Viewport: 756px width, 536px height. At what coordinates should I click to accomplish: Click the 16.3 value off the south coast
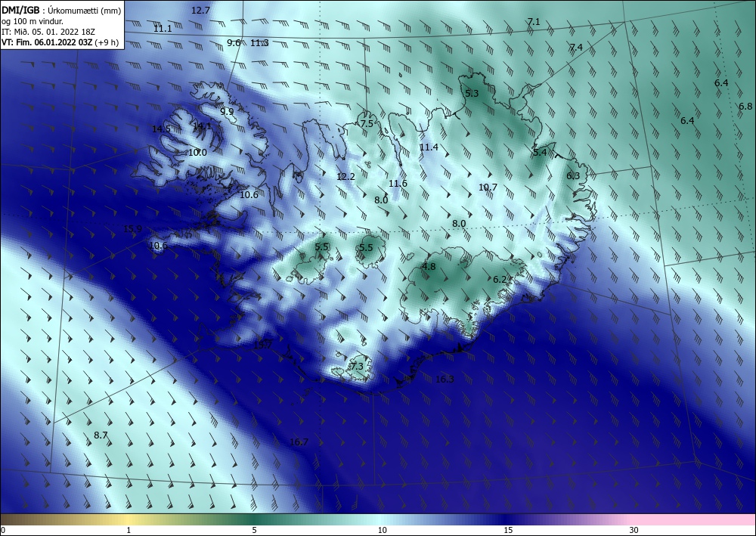[445, 380]
